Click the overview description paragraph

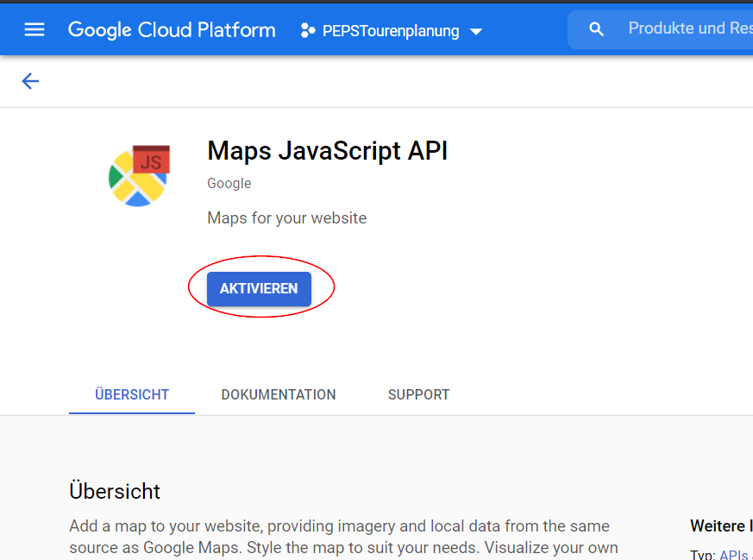pyautogui.click(x=343, y=537)
